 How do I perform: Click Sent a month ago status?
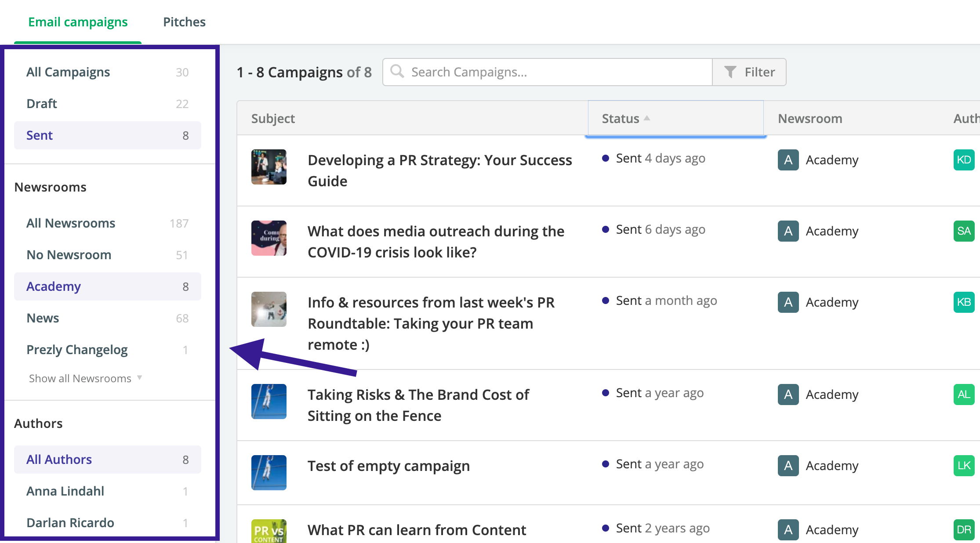pos(659,301)
